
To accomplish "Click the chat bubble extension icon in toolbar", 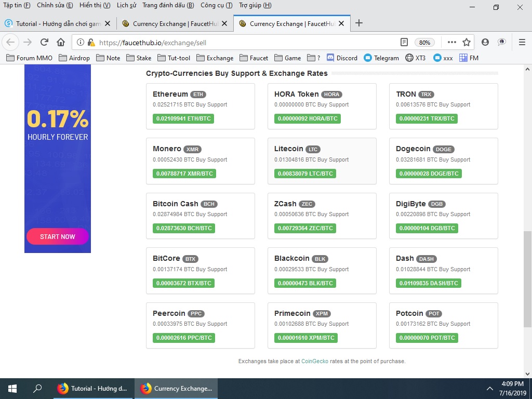I will [x=502, y=42].
